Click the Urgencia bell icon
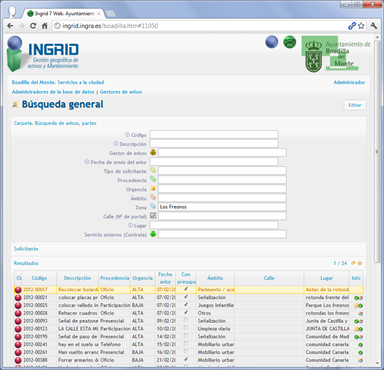This screenshot has height=370, width=384. click(x=153, y=188)
